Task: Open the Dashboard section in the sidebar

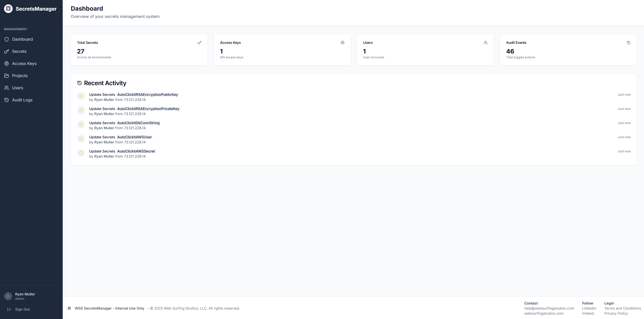Action: (23, 39)
